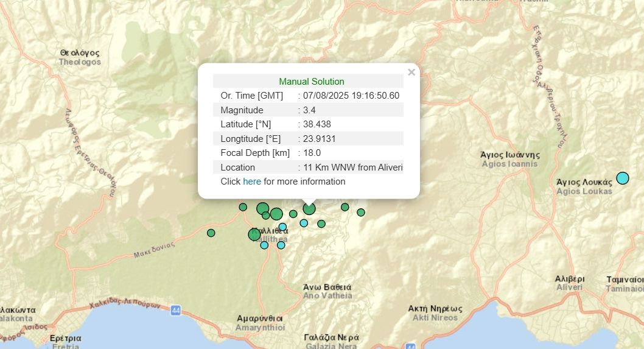Click the Magnitude 3.4 row in popup

coord(308,110)
